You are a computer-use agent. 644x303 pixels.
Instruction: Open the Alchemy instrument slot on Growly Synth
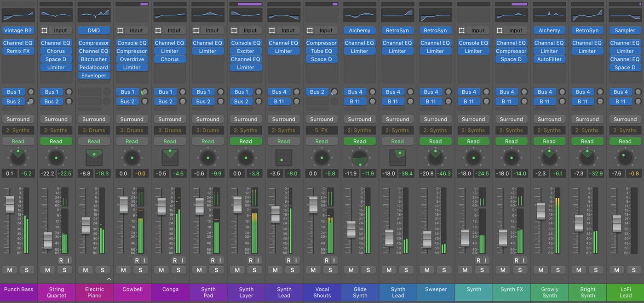pyautogui.click(x=549, y=30)
